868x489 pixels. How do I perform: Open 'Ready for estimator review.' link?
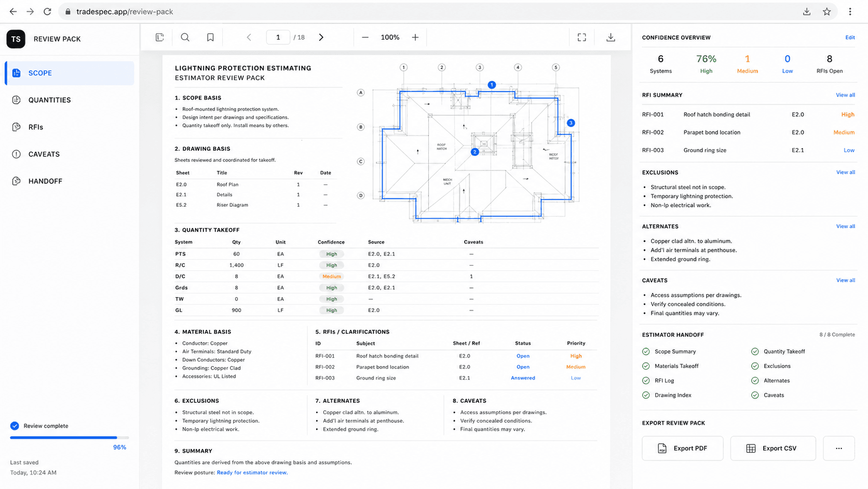tap(252, 472)
